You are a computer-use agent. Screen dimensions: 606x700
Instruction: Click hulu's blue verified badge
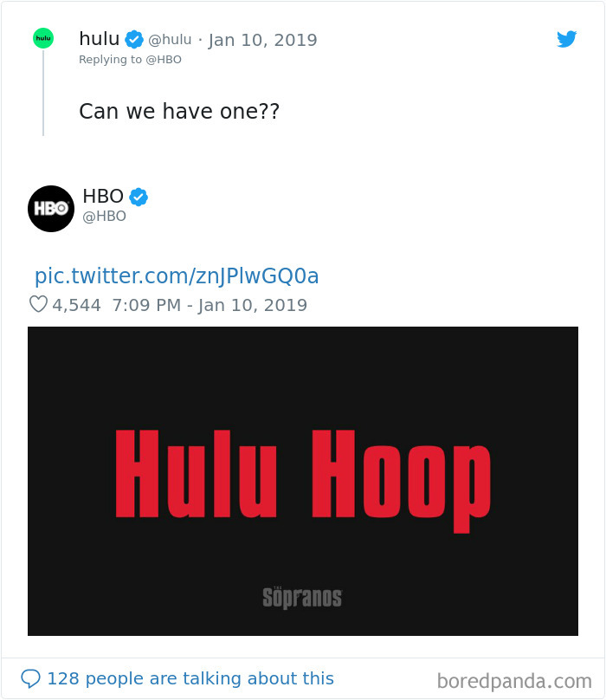coord(134,39)
